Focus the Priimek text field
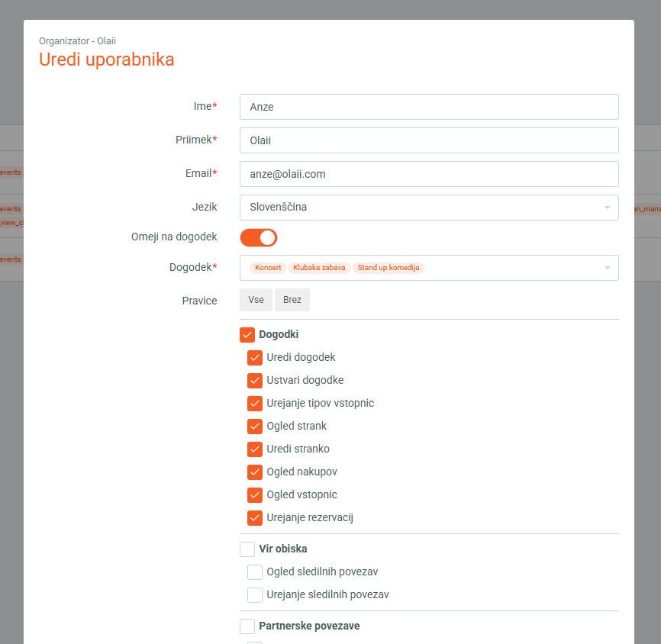The width and height of the screenshot is (661, 644). [x=428, y=140]
